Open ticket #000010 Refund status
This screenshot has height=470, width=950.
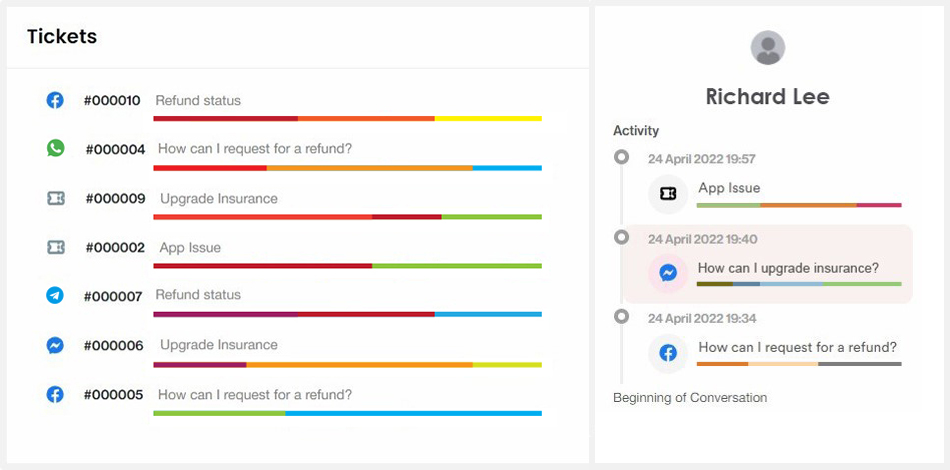tap(294, 106)
